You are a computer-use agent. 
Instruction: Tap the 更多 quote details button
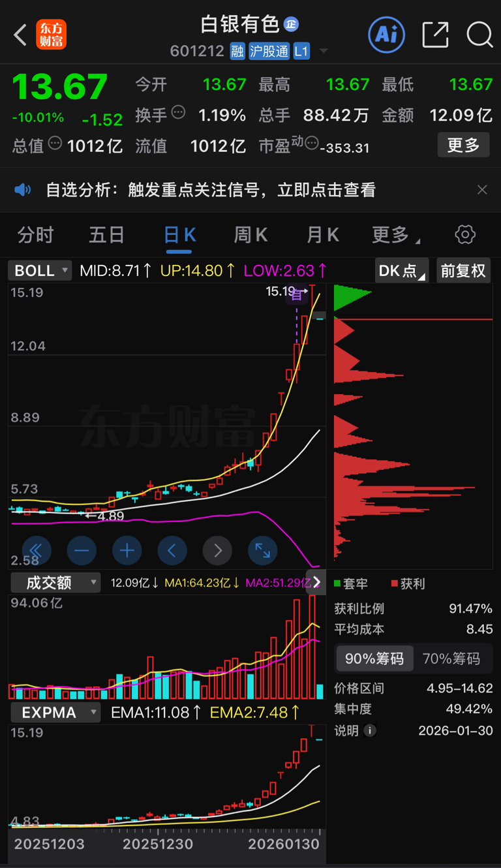(x=463, y=144)
